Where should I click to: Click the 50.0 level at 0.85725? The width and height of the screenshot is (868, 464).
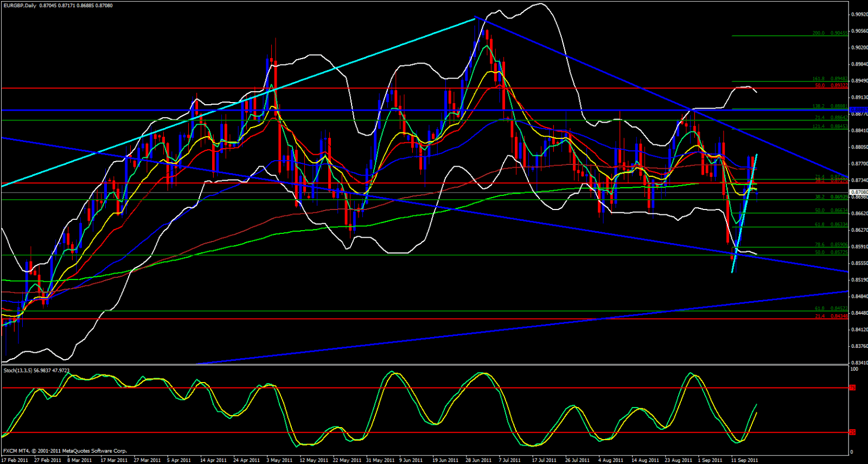click(831, 252)
